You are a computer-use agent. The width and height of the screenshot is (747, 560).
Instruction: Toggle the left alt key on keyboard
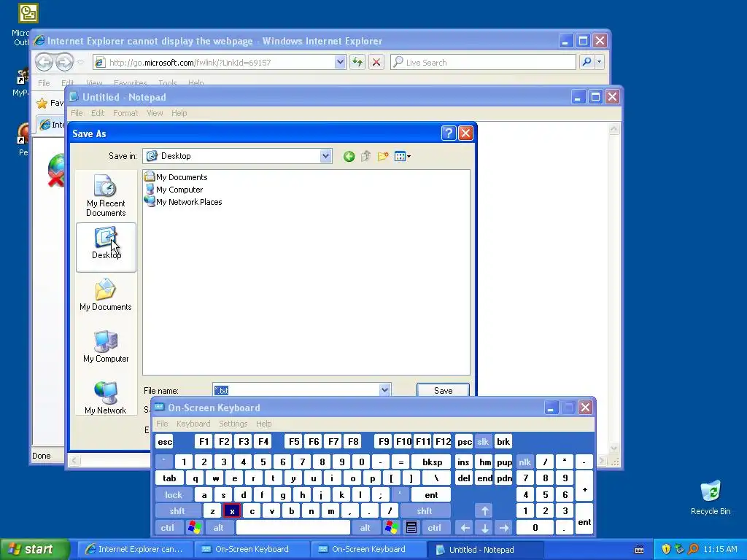pyautogui.click(x=219, y=528)
